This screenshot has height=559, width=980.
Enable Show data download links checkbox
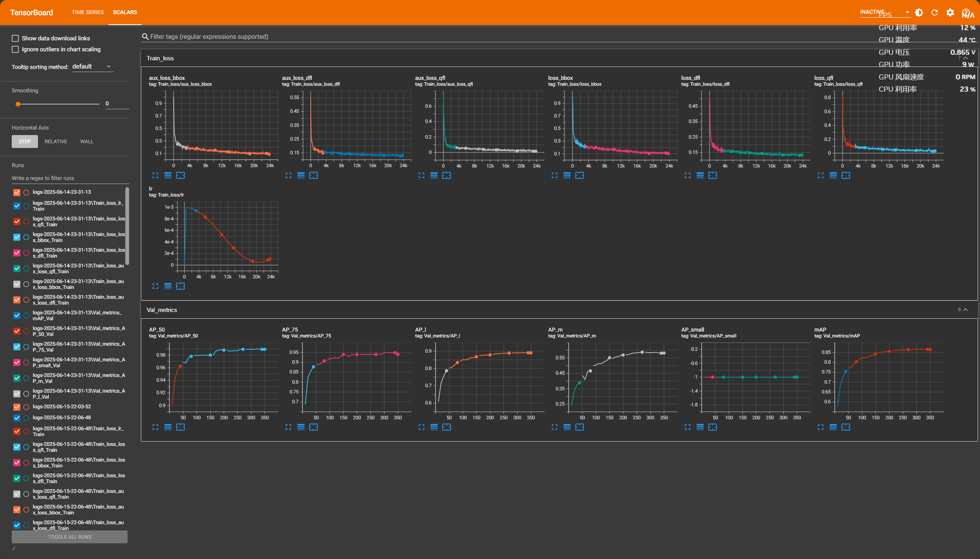[x=15, y=38]
